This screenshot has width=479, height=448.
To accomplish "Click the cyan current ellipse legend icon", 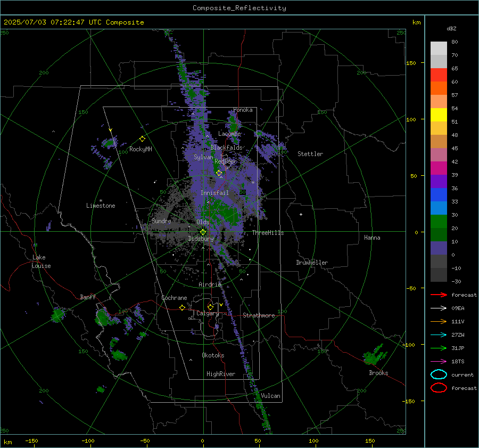I will click(x=439, y=374).
